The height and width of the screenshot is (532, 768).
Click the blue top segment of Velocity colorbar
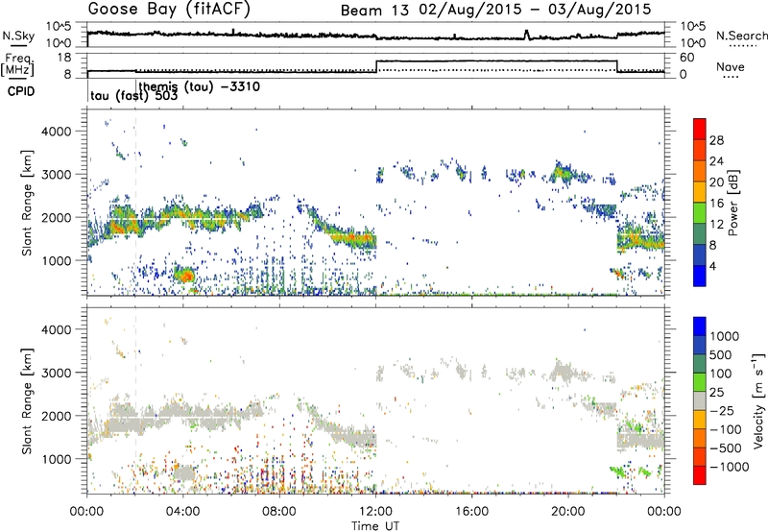(x=700, y=326)
